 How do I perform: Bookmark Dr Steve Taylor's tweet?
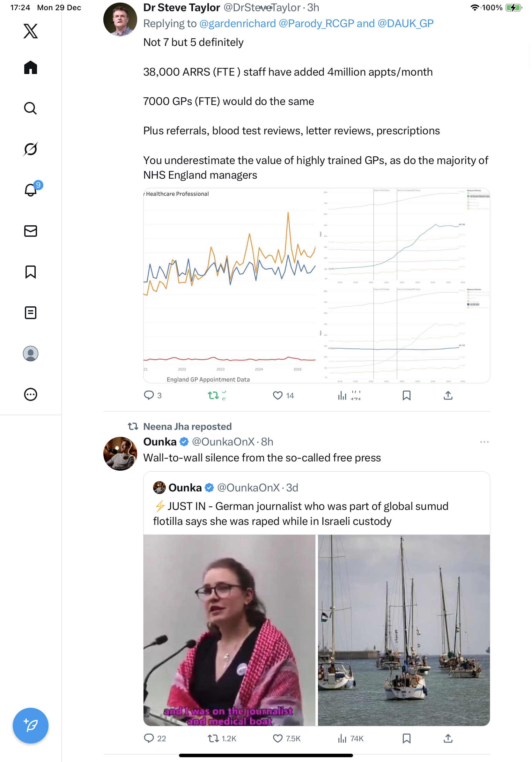pos(406,395)
